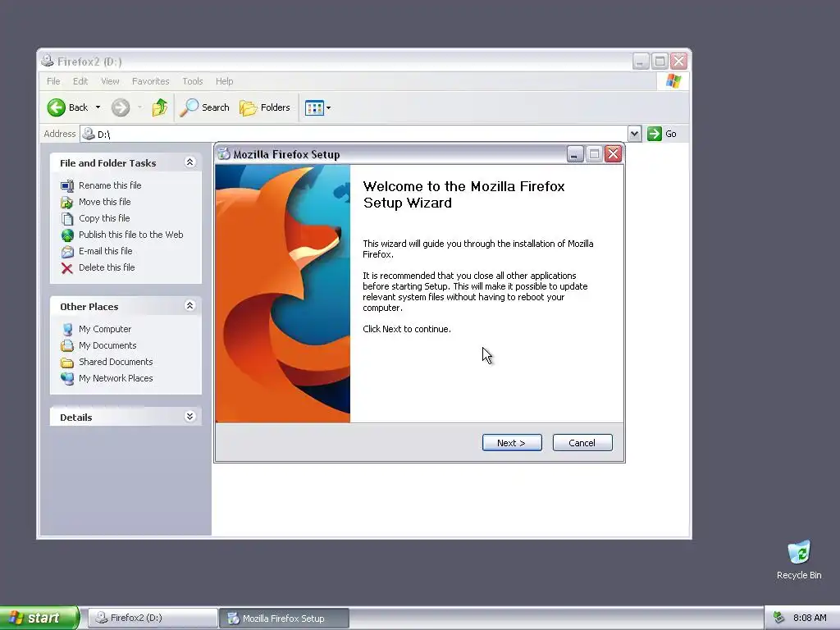
Task: Open the Tools menu
Action: (x=192, y=81)
